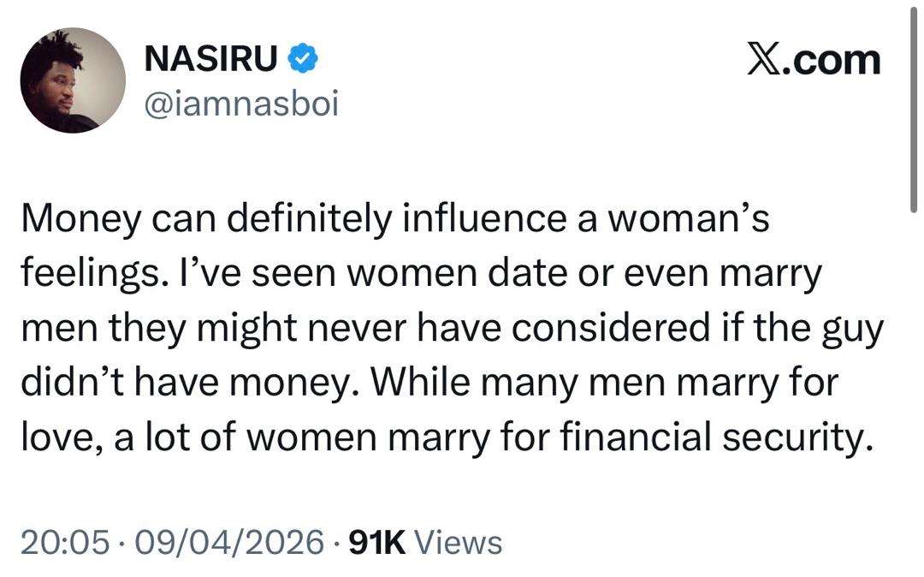Click the dot separator after the timestamp
Image resolution: width=924 pixels, height=577 pixels.
(123, 541)
